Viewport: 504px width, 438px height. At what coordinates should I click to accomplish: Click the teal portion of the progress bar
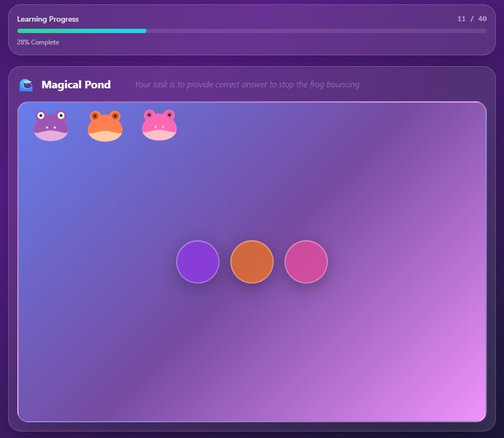81,31
